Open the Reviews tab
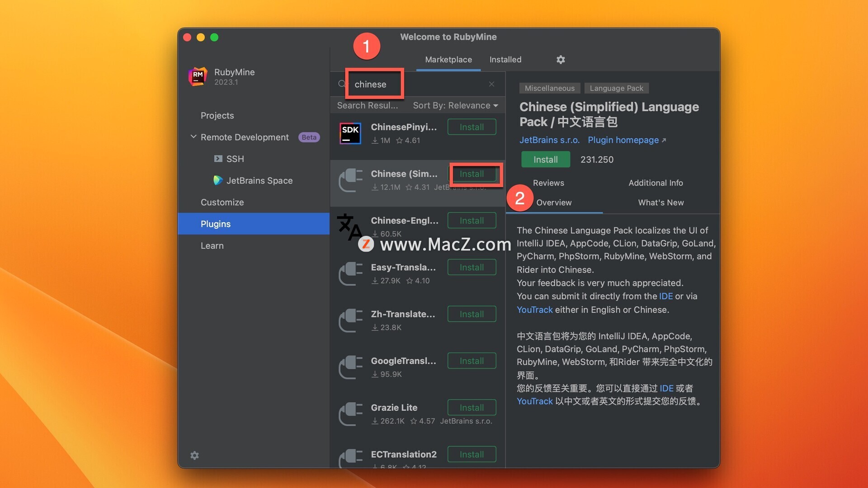The image size is (868, 488). coord(548,183)
